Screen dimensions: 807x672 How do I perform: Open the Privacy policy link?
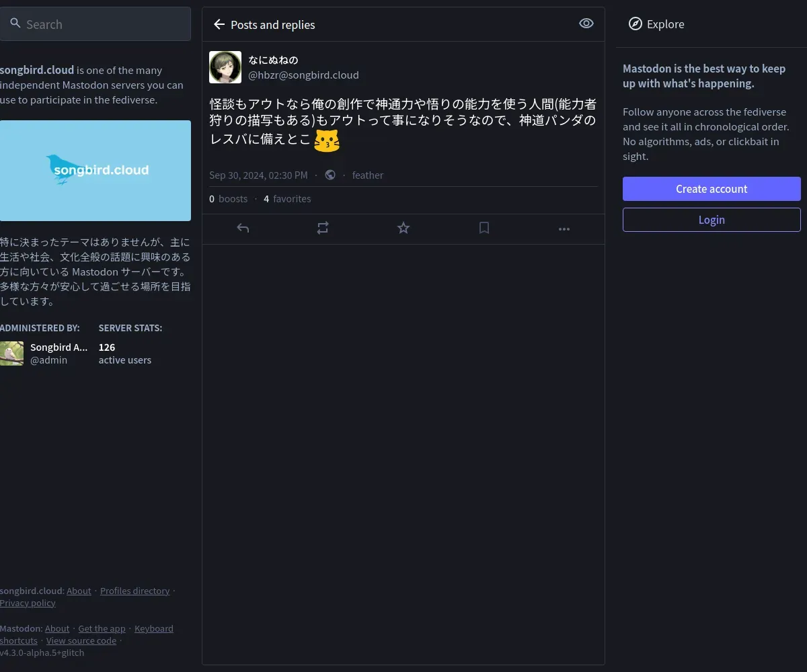click(x=28, y=603)
